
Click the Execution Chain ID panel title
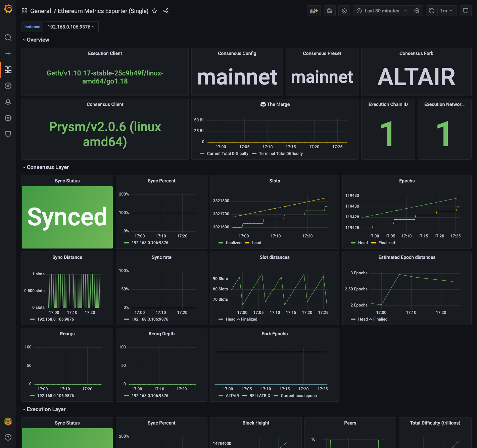388,104
